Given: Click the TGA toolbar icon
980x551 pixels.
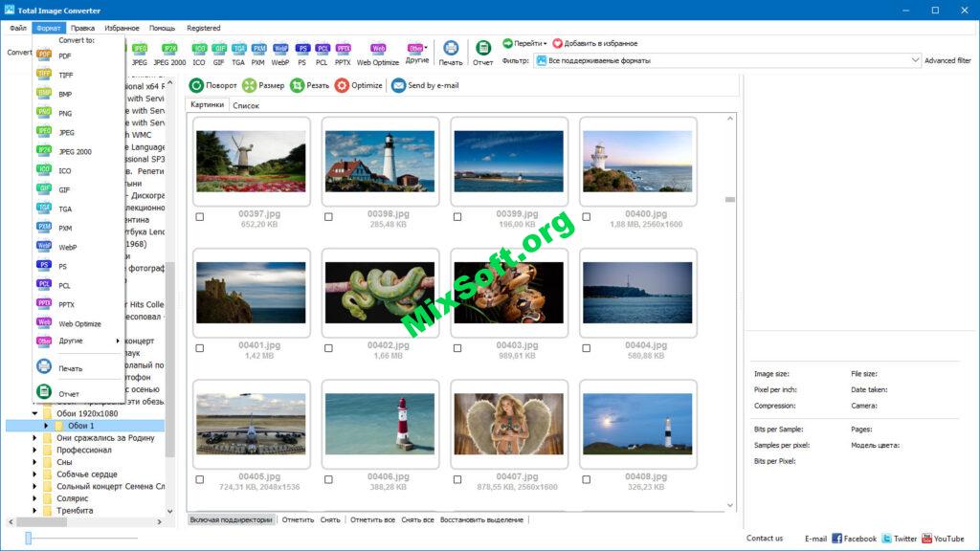Looking at the screenshot, I should coord(238,55).
